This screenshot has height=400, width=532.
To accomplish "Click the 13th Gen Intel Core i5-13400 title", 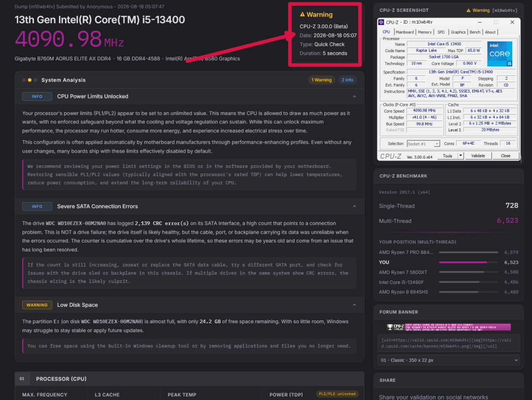I will (x=100, y=20).
